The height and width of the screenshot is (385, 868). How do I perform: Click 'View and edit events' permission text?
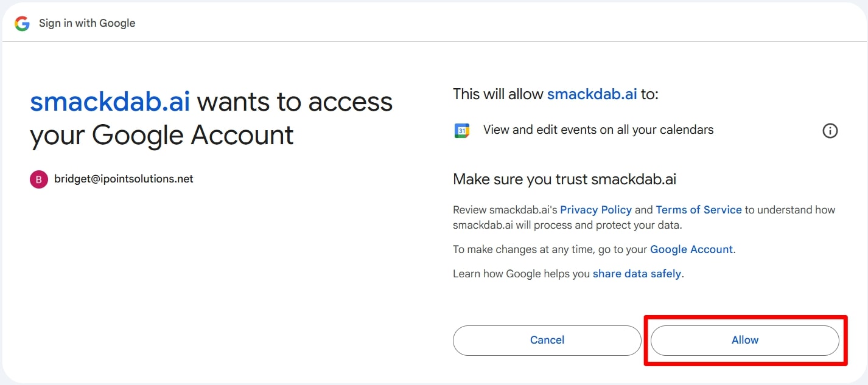[x=598, y=130]
